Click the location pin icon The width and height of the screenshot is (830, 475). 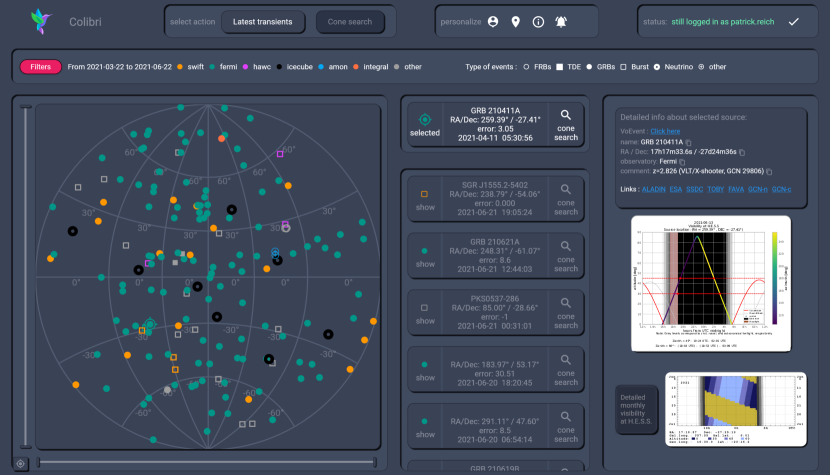(x=515, y=22)
